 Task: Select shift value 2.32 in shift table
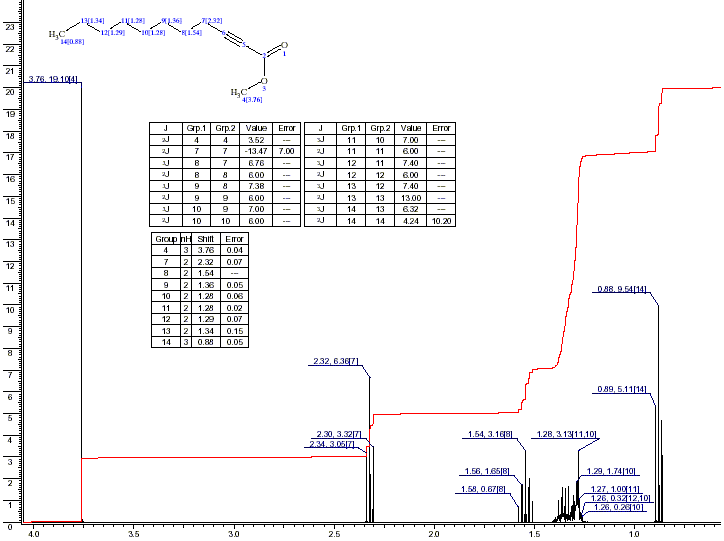205,262
